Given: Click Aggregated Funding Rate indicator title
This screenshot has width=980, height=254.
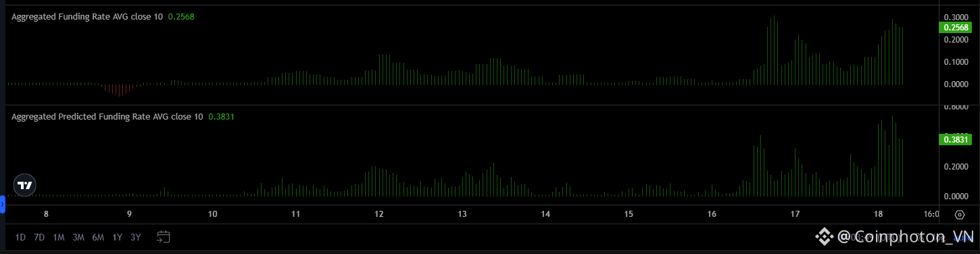Looking at the screenshot, I should pos(87,16).
